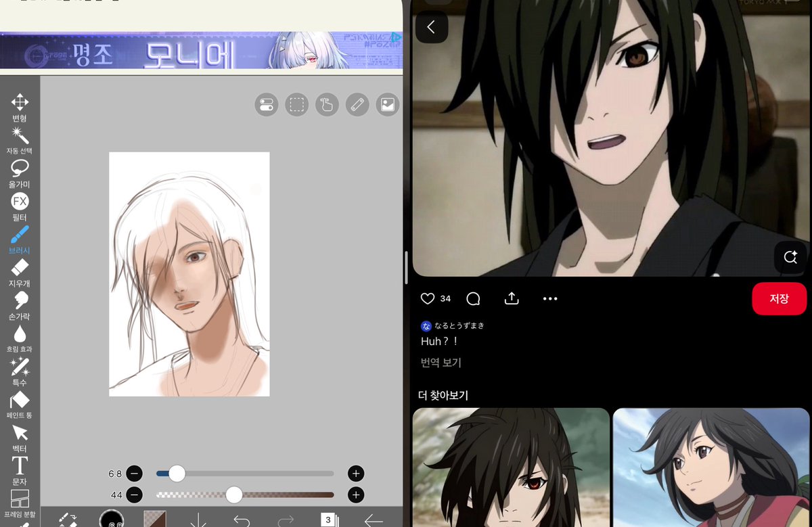
Task: Select the Magic Wand (자동 선택) tool
Action: click(x=20, y=141)
